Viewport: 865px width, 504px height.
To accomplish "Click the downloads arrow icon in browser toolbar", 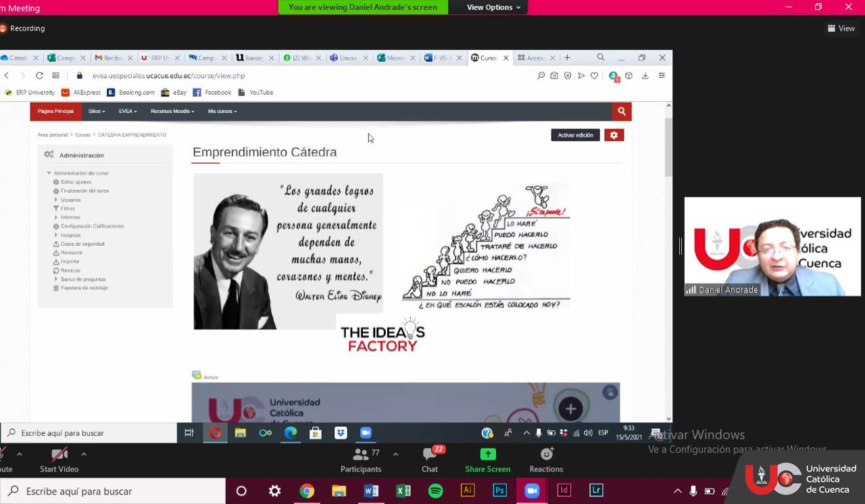I will pyautogui.click(x=645, y=76).
